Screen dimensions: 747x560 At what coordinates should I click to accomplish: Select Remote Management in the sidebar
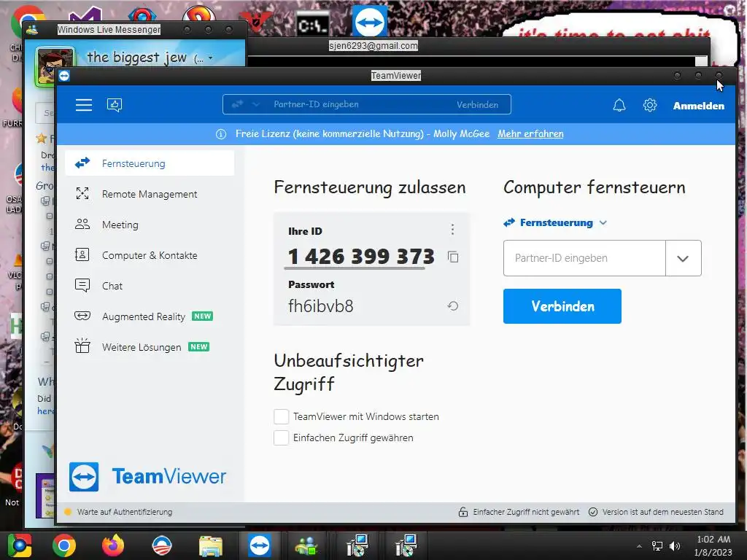tap(150, 194)
